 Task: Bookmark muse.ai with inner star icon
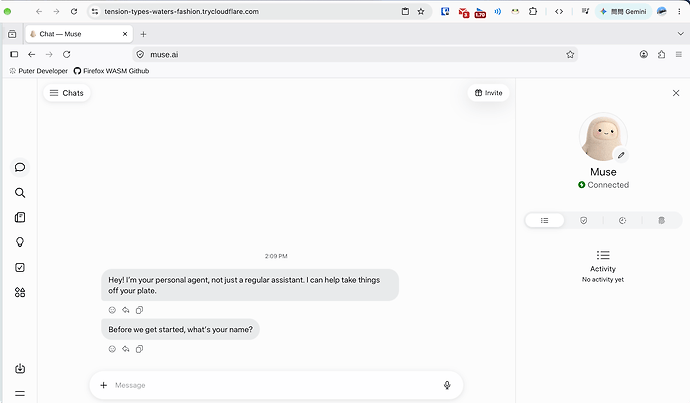pyautogui.click(x=570, y=55)
